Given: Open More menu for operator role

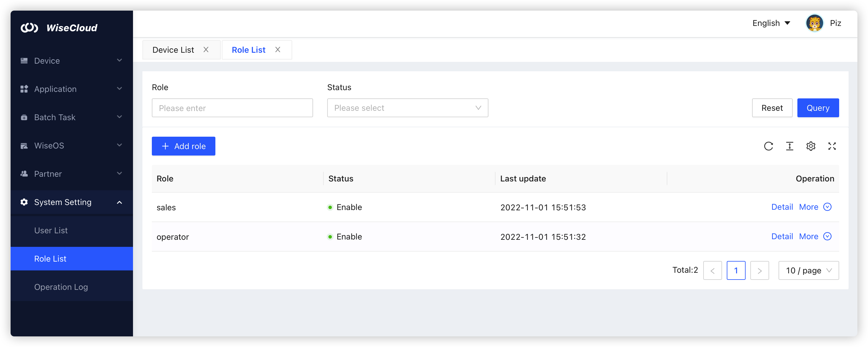Looking at the screenshot, I should (815, 237).
